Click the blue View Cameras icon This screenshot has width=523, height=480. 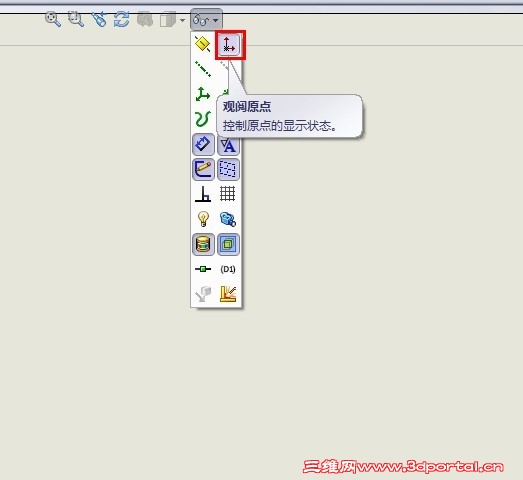[228, 219]
